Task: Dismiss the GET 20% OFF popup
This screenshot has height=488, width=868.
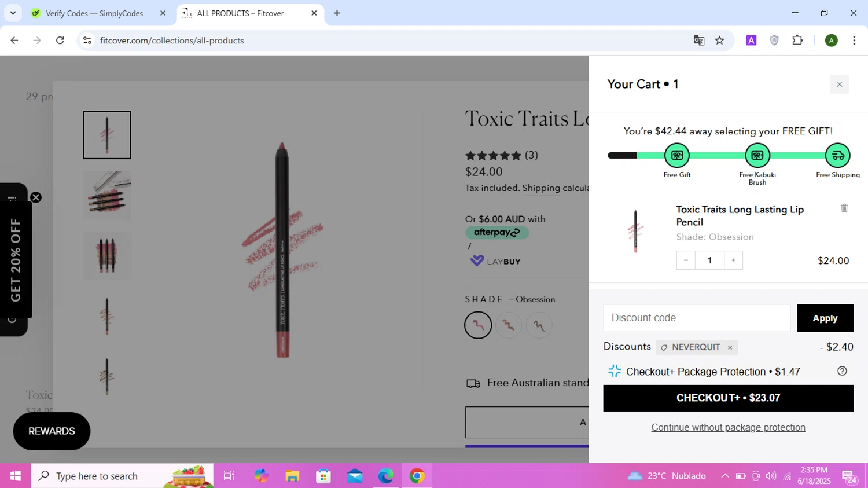Action: click(36, 197)
